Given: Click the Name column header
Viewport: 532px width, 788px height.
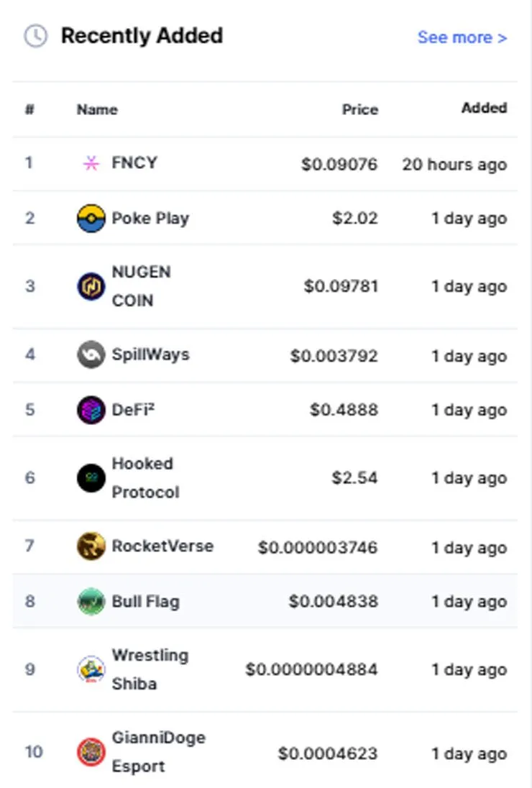Looking at the screenshot, I should [97, 109].
